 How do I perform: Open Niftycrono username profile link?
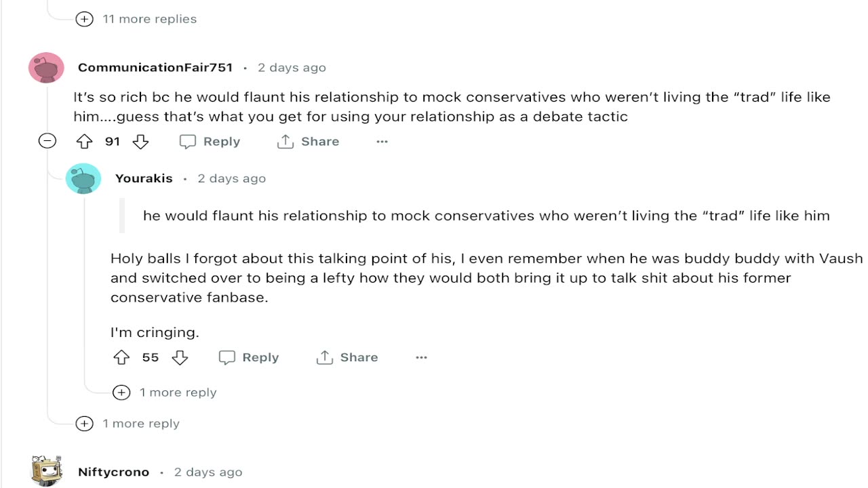pyautogui.click(x=113, y=472)
